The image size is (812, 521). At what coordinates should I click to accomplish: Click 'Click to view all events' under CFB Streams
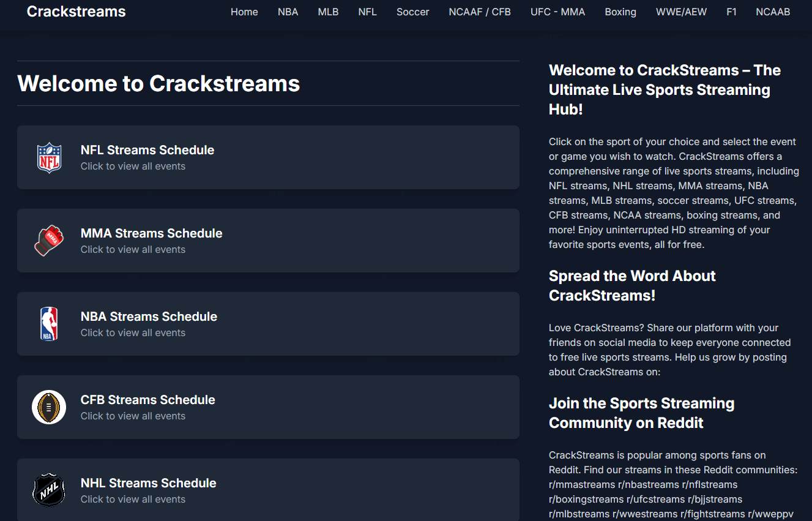(133, 416)
